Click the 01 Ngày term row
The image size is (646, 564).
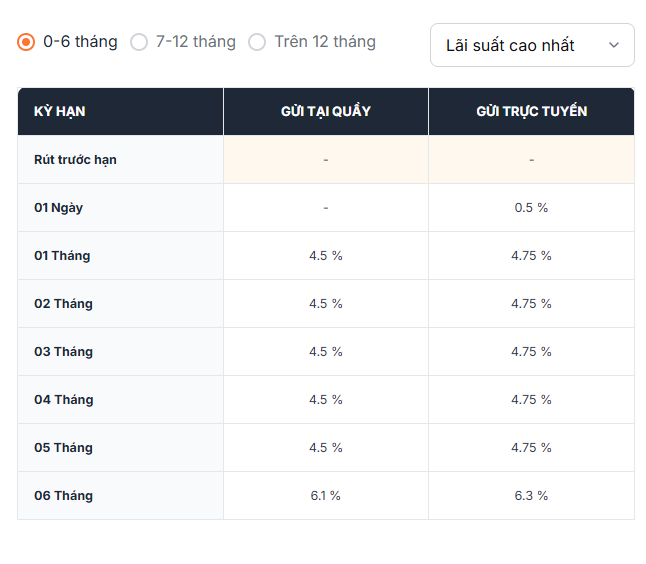coord(326,208)
